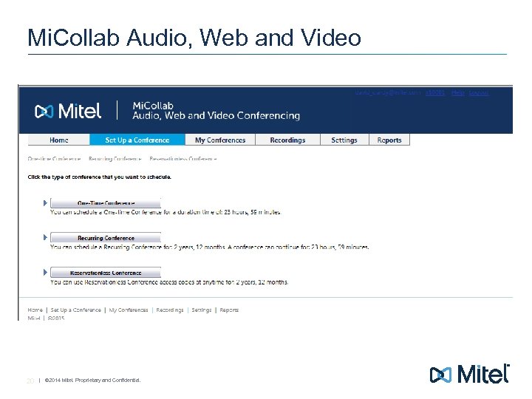Screen dimensions: 532x399
Task: Select the Set Up a Conference tab
Action: 137,140
